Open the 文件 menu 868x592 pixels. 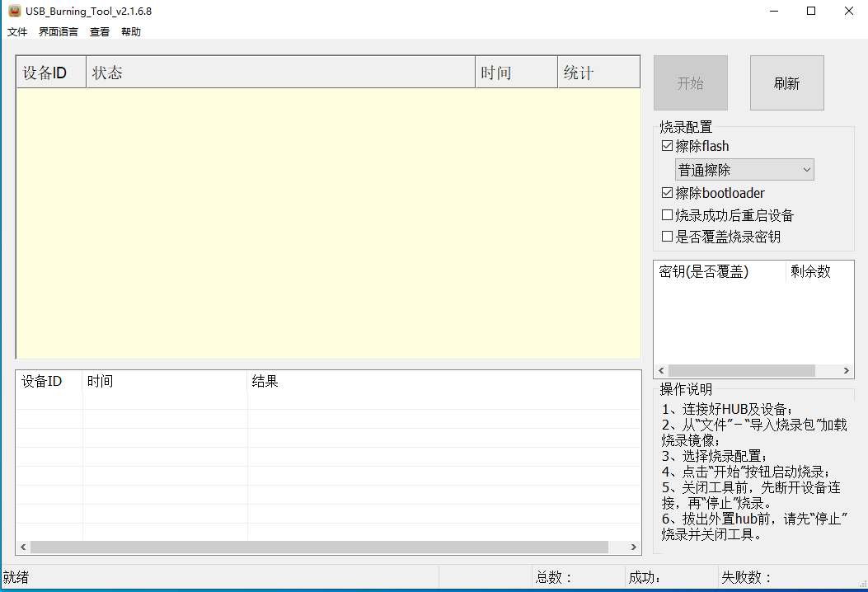(17, 31)
